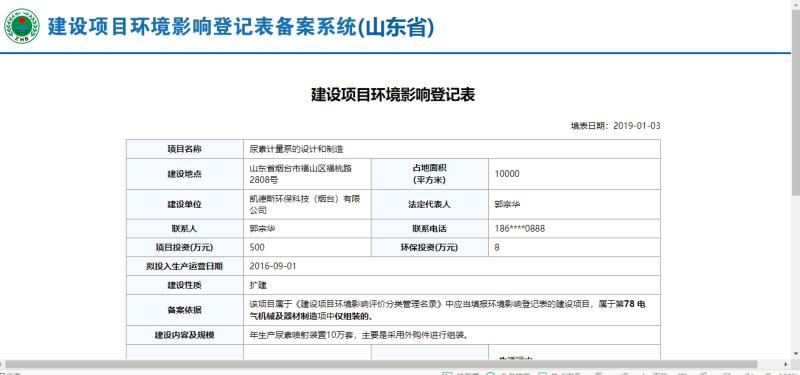
Task: Click the 联系人 label cell
Action: [185, 229]
